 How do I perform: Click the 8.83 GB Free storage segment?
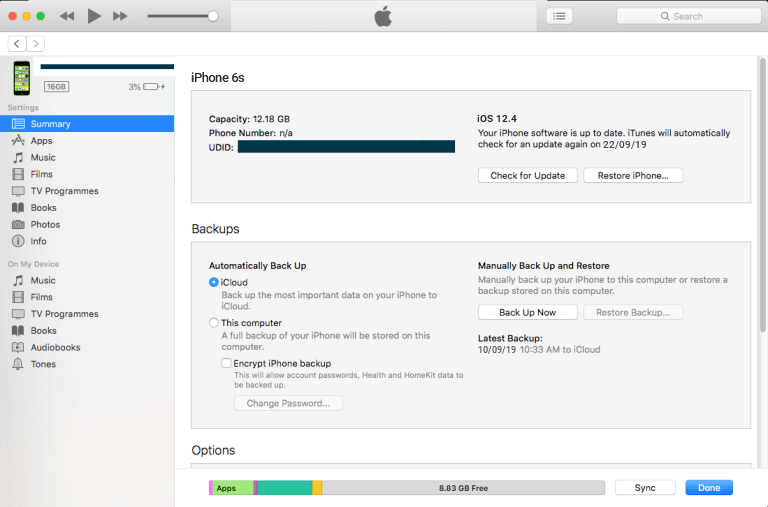pyautogui.click(x=463, y=488)
